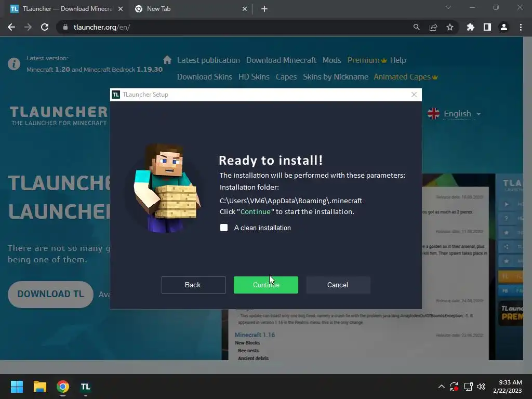Open Latest publication on the site menu
The height and width of the screenshot is (399, 532).
pos(208,60)
